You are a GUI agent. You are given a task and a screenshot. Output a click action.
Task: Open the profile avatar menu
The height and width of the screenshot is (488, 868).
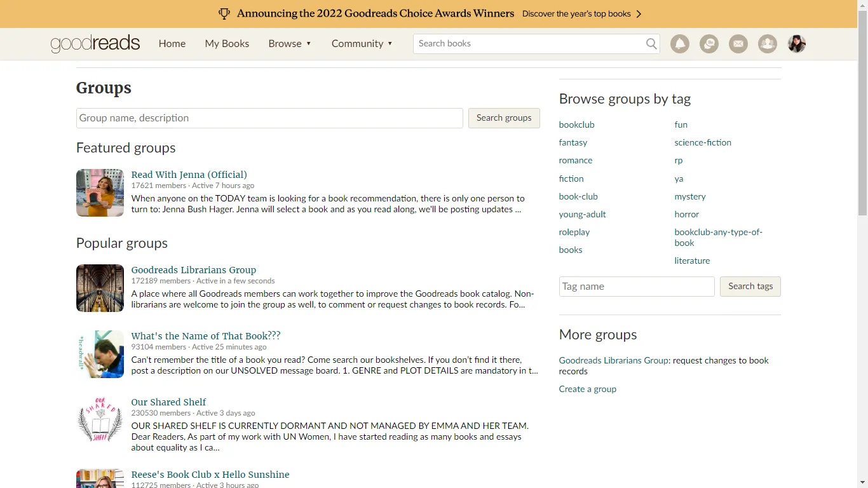coord(797,44)
